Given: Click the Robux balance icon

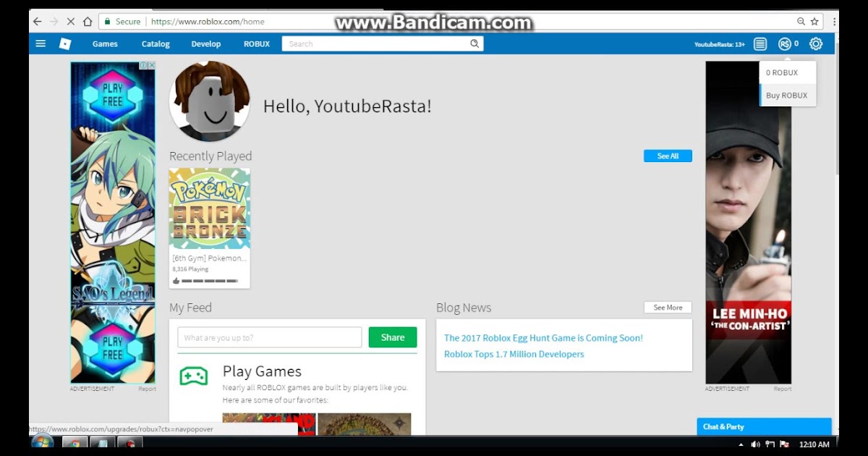Looking at the screenshot, I should pyautogui.click(x=784, y=44).
